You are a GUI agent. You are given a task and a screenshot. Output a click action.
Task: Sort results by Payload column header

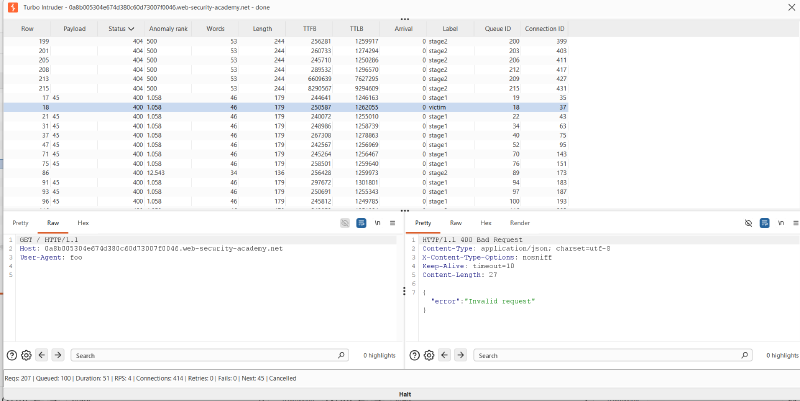point(74,29)
